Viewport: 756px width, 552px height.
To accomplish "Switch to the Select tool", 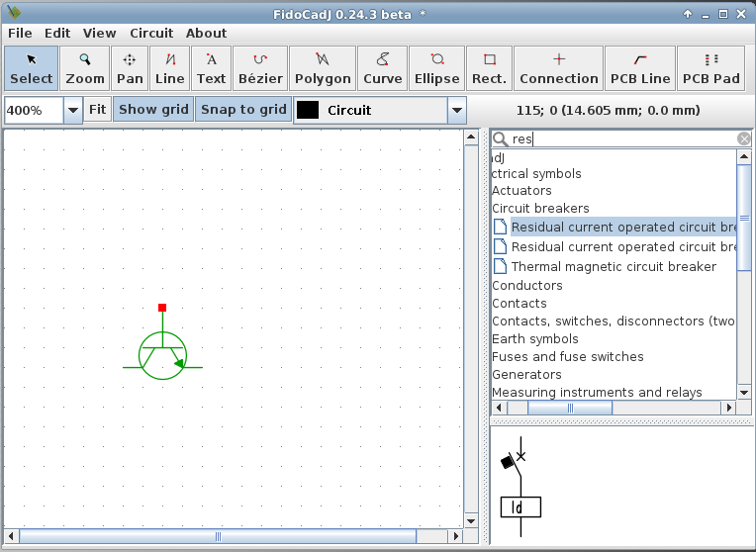I will [32, 68].
